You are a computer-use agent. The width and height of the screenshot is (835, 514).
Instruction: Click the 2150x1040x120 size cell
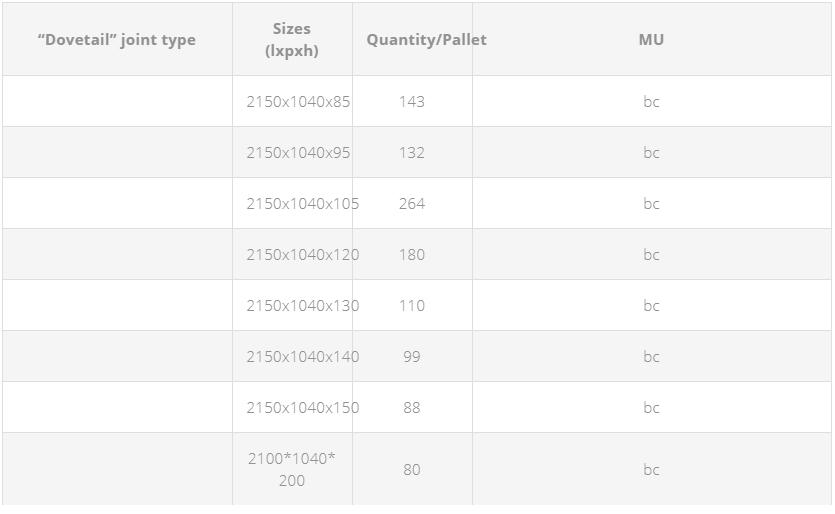tap(292, 255)
